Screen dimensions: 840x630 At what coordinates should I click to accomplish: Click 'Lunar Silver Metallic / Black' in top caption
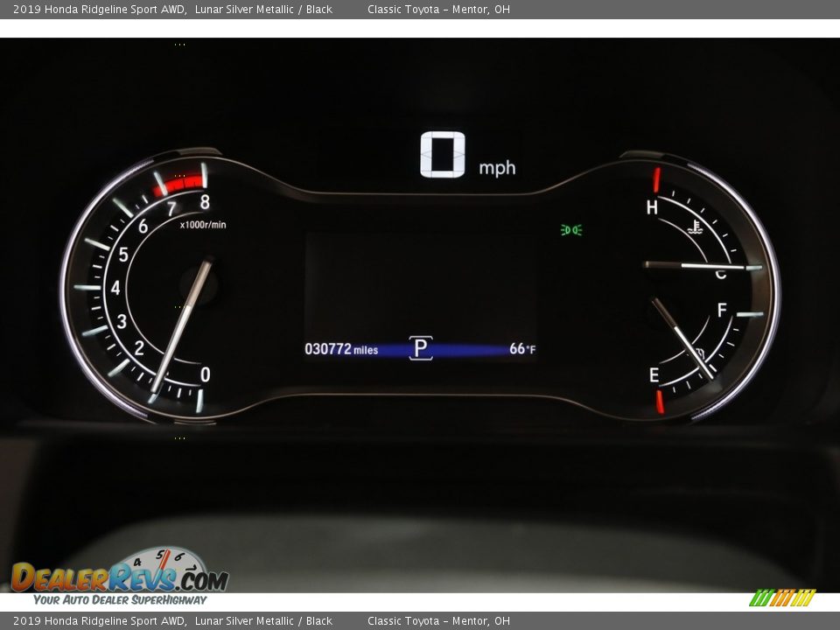263,9
